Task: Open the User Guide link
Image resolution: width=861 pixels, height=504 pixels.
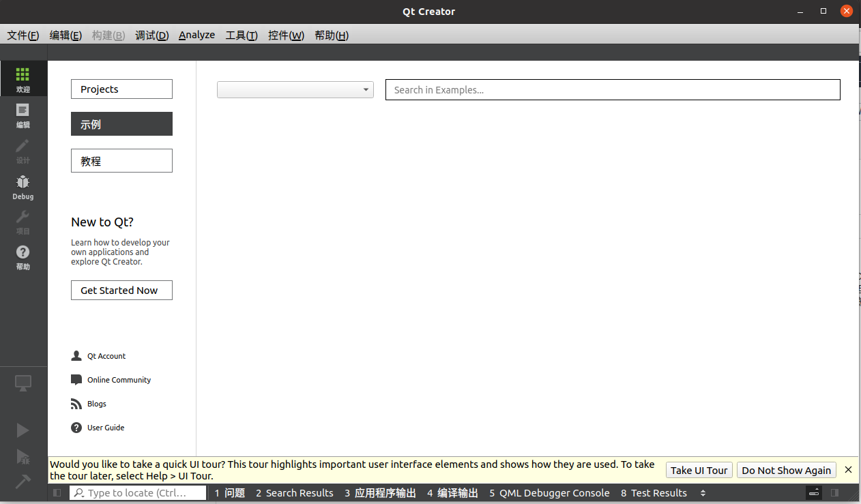Action: [106, 428]
